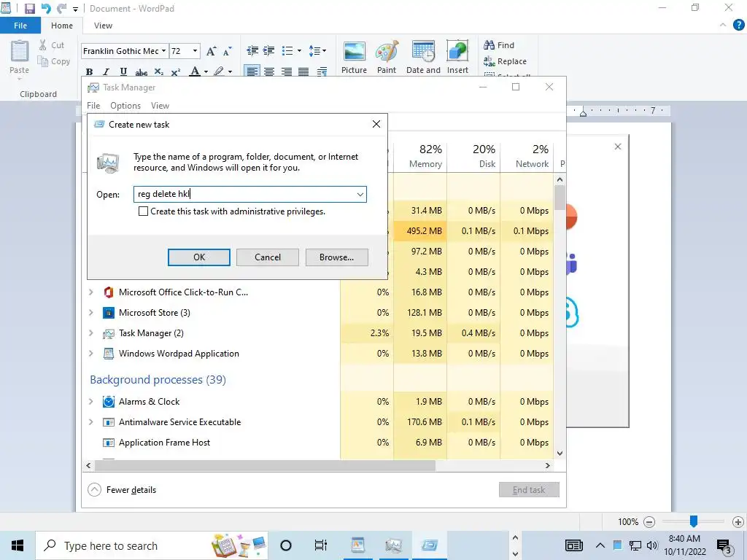Toggle Italic formatting
The image size is (747, 560).
coord(106,72)
